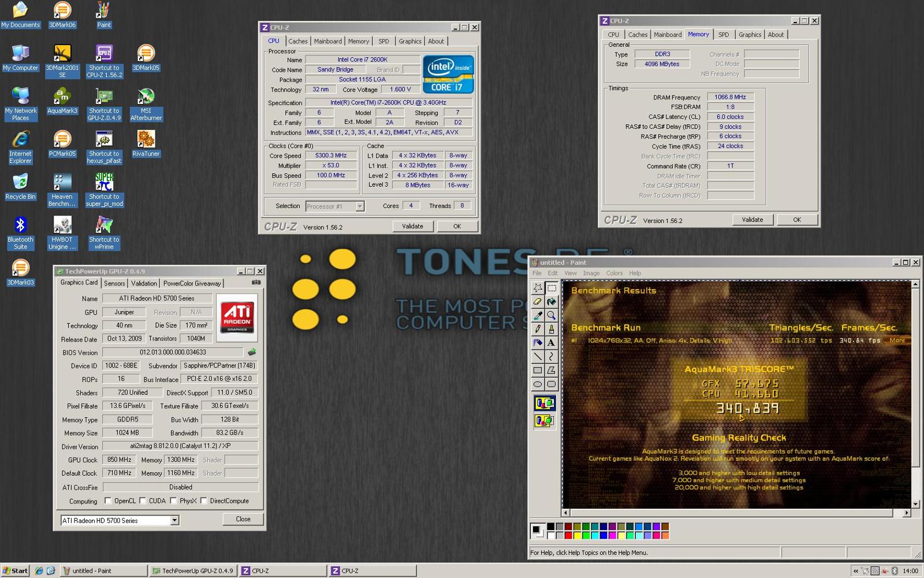924x578 pixels.
Task: Enable the DirectCompute checkbox in GPU-Z
Action: pos(203,501)
